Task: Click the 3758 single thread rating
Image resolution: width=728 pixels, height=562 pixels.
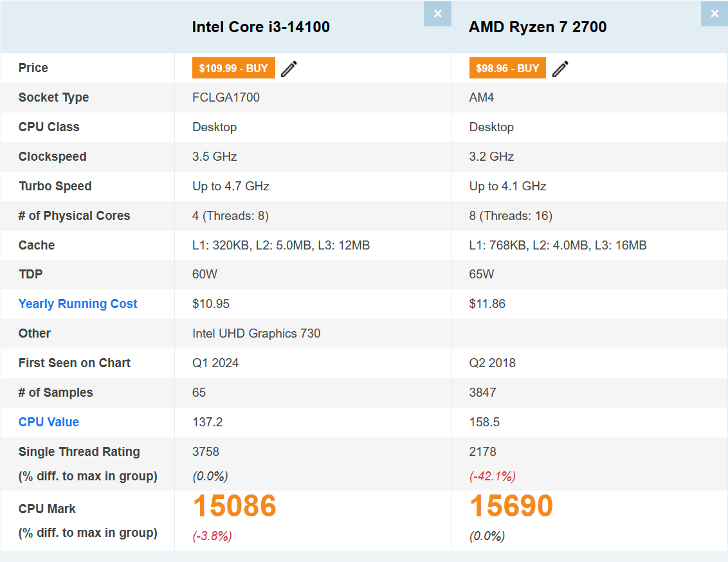Action: (206, 451)
